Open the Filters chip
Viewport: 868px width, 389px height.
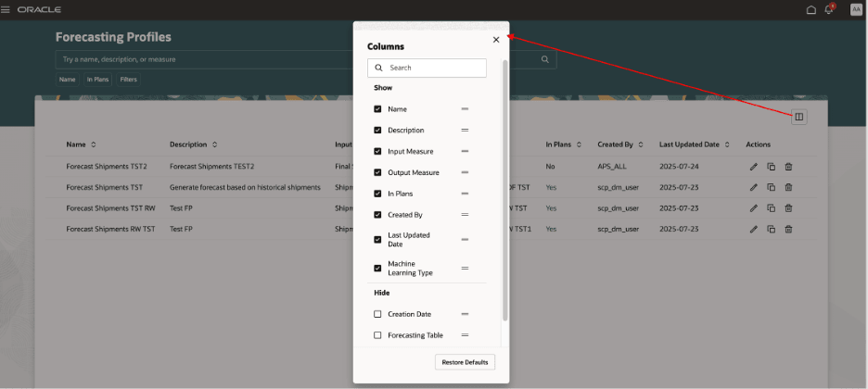pos(128,80)
